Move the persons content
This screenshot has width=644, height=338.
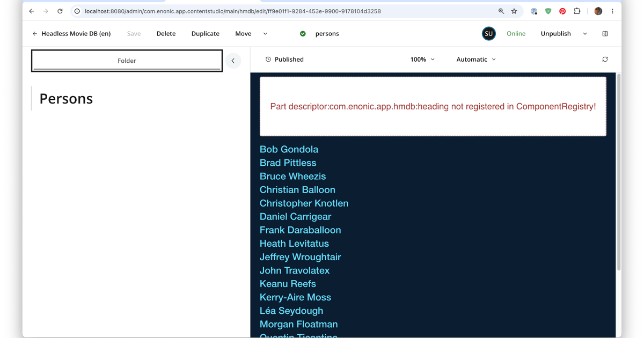pos(243,33)
